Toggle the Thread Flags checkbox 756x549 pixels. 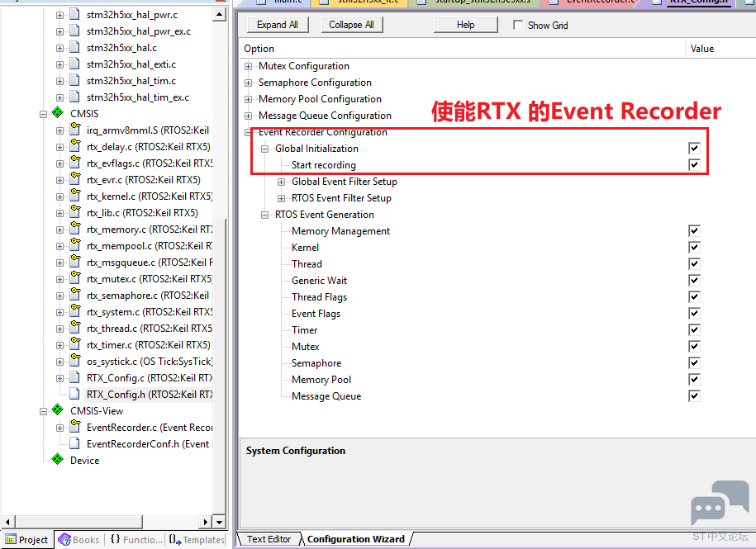click(x=694, y=296)
